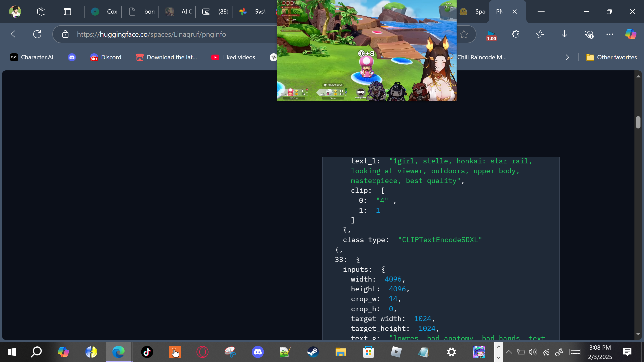
Task: Open the tab actions menu icon
Action: (x=67, y=12)
